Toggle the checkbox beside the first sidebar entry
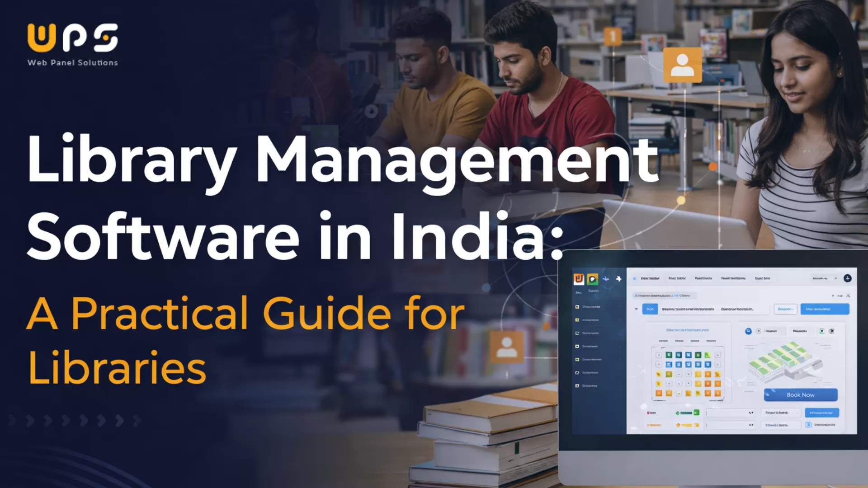 (x=577, y=306)
